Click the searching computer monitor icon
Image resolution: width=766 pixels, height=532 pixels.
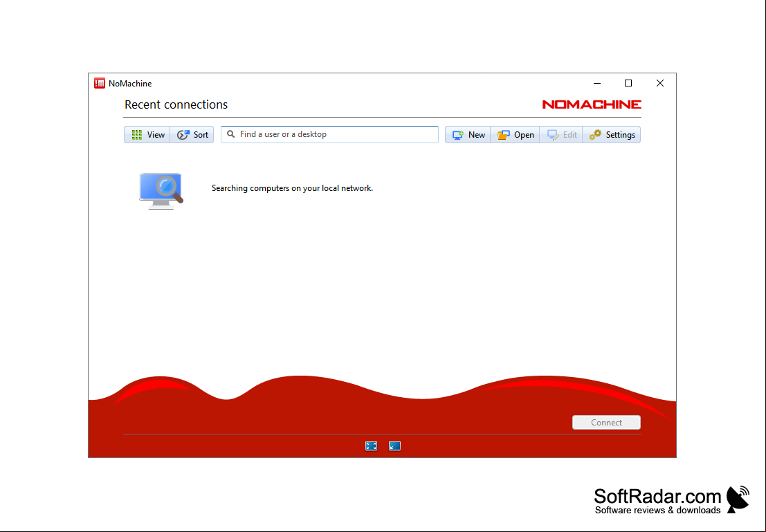[161, 190]
